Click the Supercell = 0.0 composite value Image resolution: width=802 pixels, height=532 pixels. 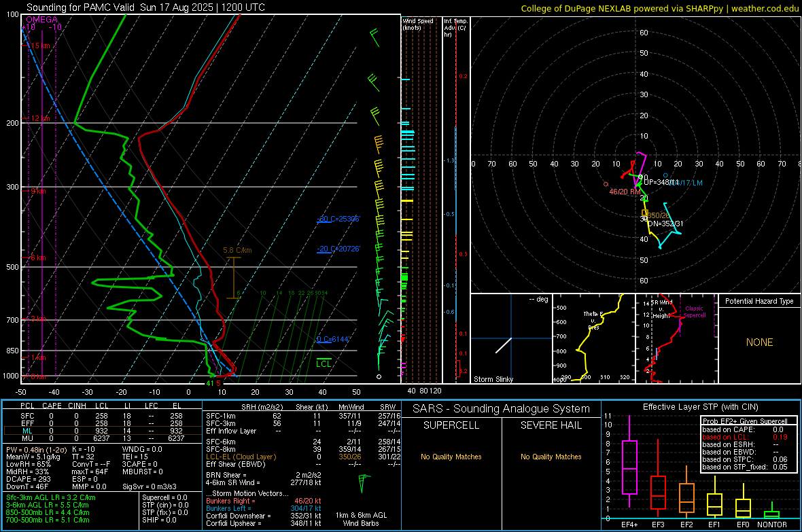pos(164,497)
